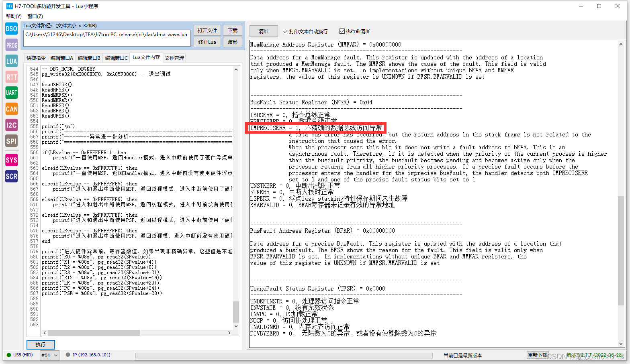This screenshot has width=630, height=364.
Task: Click the status bar progress bar
Action: point(284,355)
